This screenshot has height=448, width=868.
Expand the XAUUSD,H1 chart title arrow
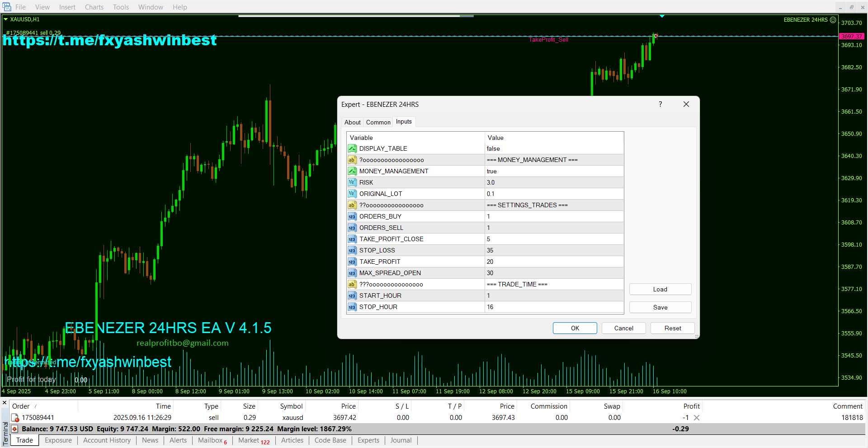6,19
